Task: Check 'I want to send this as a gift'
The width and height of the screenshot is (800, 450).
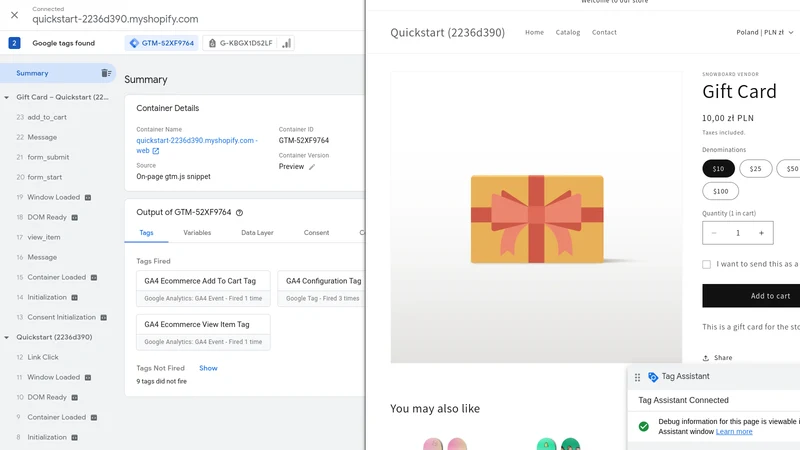Action: [x=706, y=264]
